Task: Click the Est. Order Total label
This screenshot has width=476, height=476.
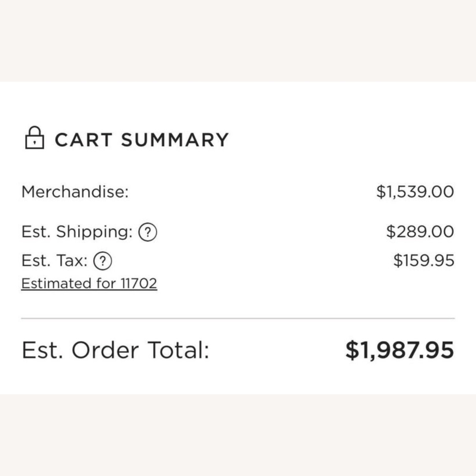Action: point(116,350)
